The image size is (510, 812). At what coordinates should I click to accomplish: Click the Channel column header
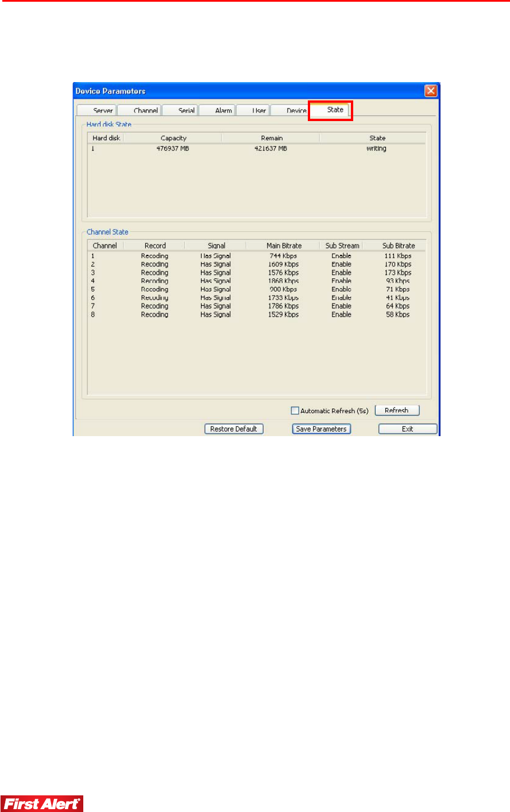tap(105, 246)
